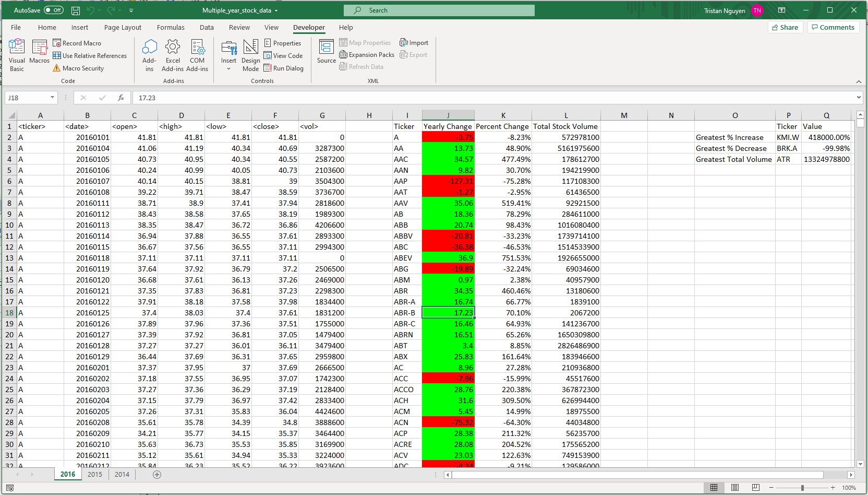Save the workbook
Viewport: 868px width, 495px height.
pos(76,10)
